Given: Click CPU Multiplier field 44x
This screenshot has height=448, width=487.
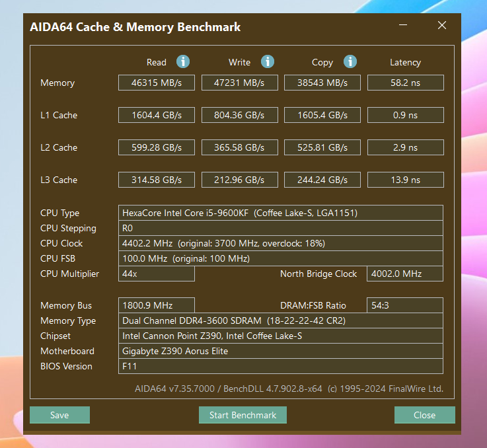Looking at the screenshot, I should 157,274.
